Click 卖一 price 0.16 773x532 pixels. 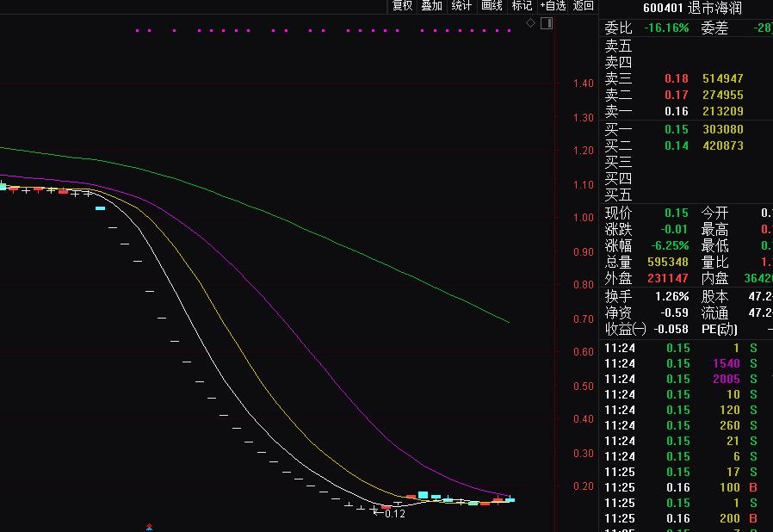[x=676, y=111]
